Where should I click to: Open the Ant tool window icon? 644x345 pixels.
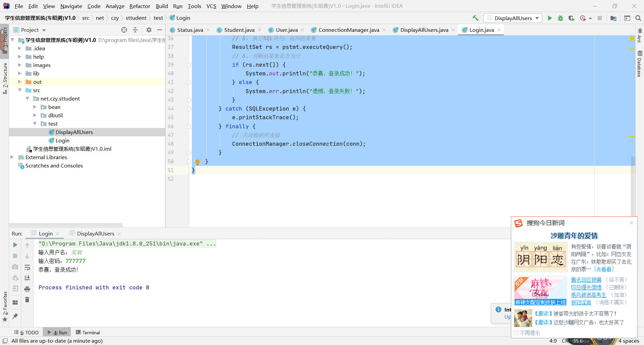(x=640, y=35)
